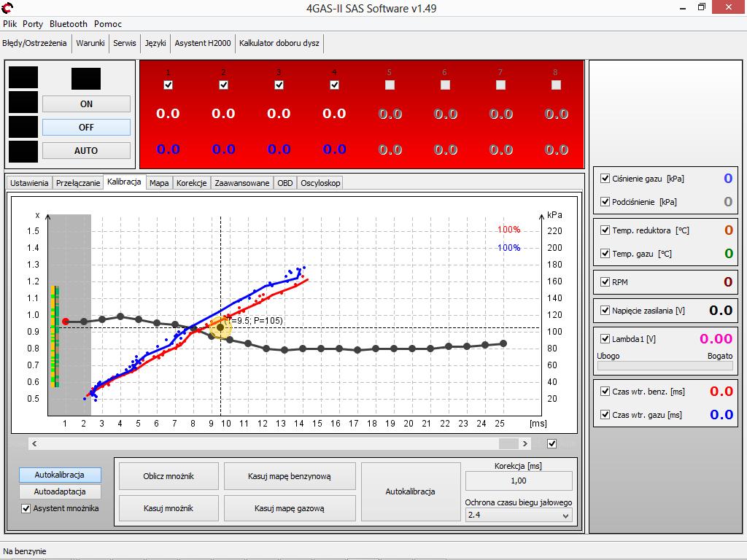
Task: Open the Bluetooth menu
Action: [x=68, y=24]
